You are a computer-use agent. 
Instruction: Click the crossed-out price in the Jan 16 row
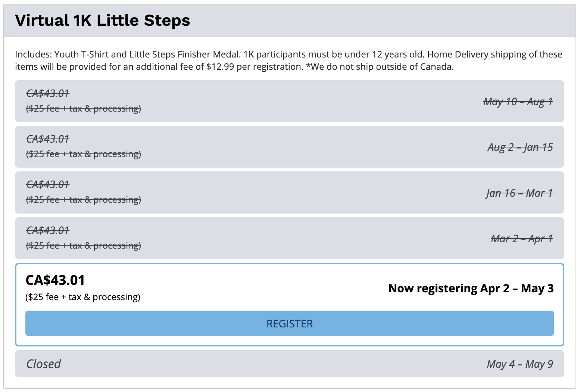coord(48,184)
